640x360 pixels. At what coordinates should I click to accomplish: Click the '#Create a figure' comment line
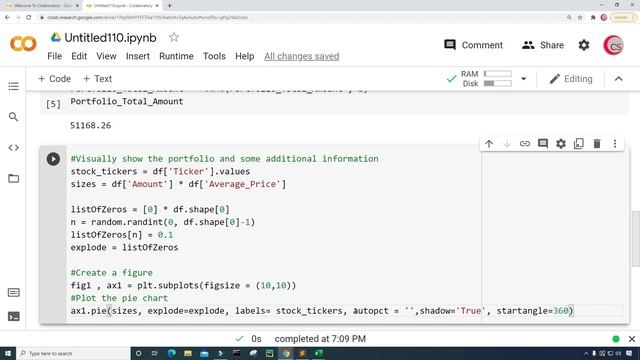click(x=112, y=273)
